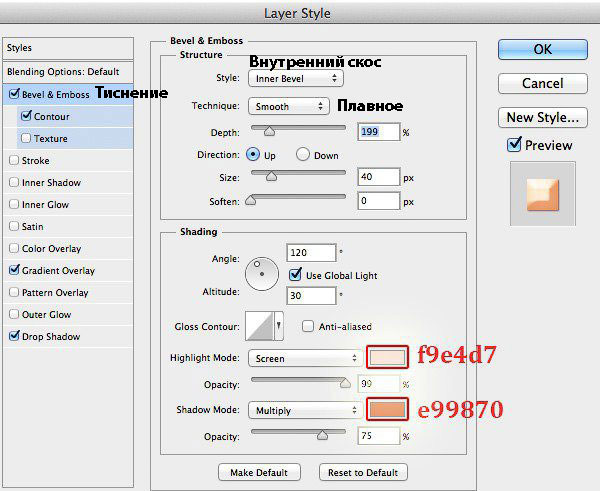Click the Soften slider handle
Image resolution: width=600 pixels, height=491 pixels.
coord(251,200)
